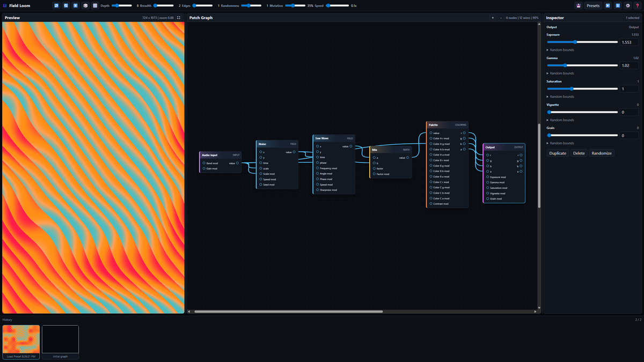Image resolution: width=644 pixels, height=362 pixels.
Task: Click the Saw Wave value output port
Action: pyautogui.click(x=350, y=146)
